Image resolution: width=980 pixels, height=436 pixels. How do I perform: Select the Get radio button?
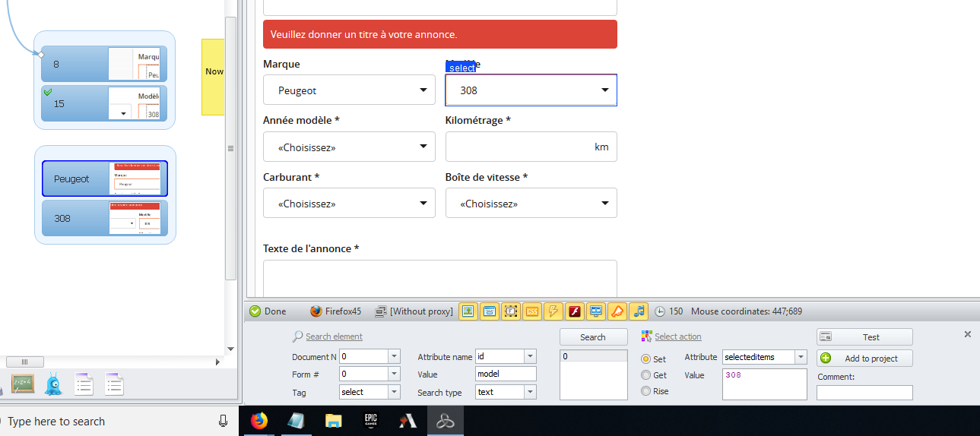click(x=646, y=374)
